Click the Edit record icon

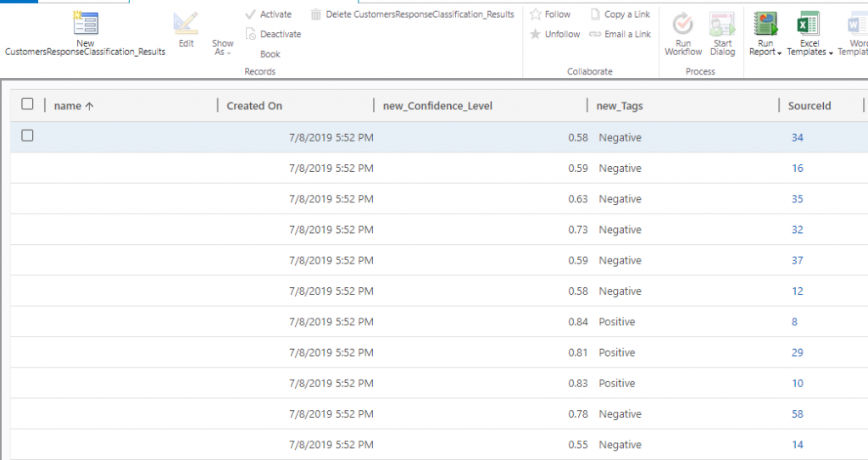click(186, 24)
